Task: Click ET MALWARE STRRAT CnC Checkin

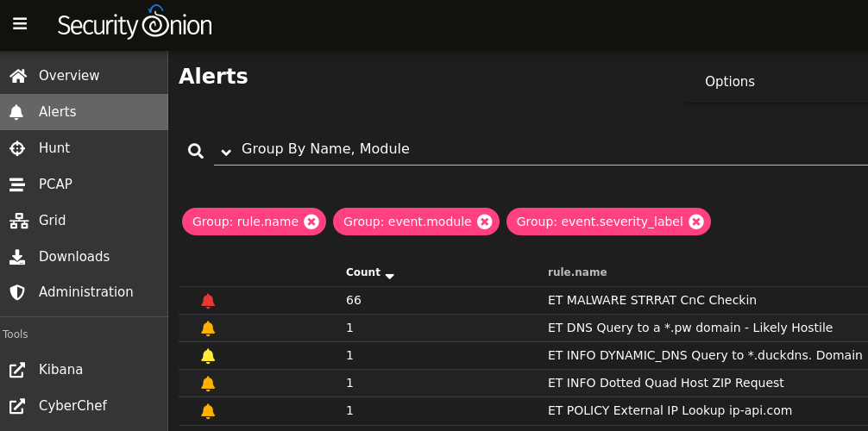Action: 652,300
